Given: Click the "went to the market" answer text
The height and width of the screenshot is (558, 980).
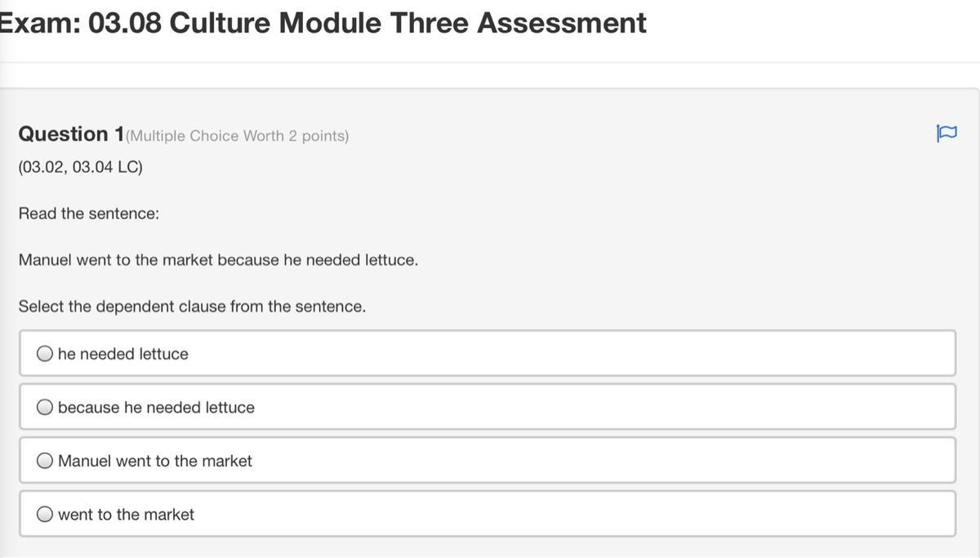Looking at the screenshot, I should point(126,514).
